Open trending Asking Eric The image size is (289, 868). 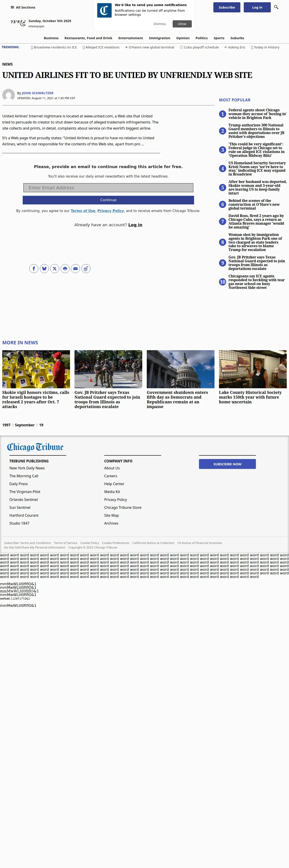coord(235,48)
